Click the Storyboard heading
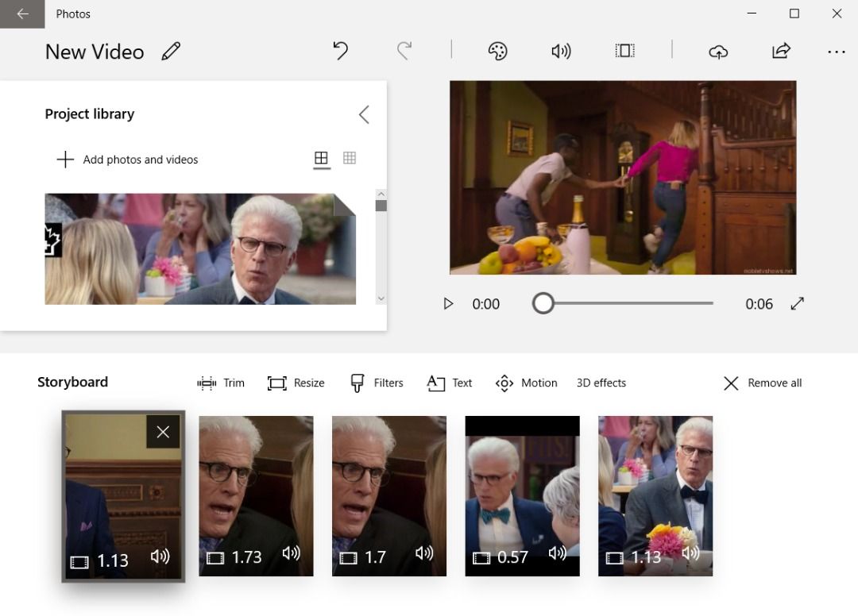The height and width of the screenshot is (616, 858). tap(73, 382)
